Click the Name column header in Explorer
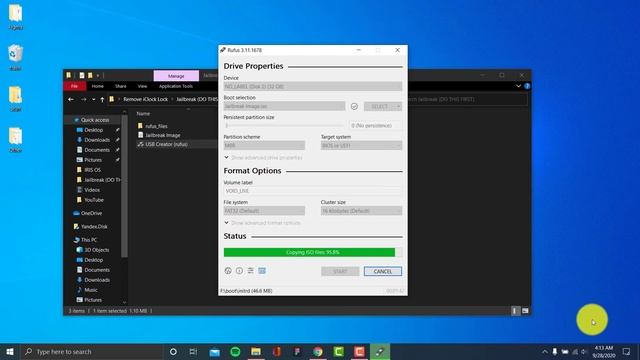The height and width of the screenshot is (360, 640). pos(143,113)
